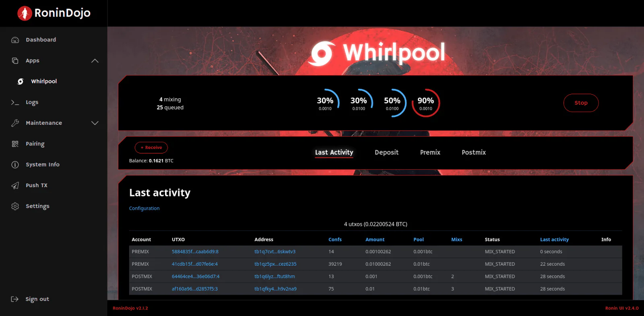This screenshot has width=644, height=316.
Task: Collapse the Apps menu chevron
Action: [95, 61]
